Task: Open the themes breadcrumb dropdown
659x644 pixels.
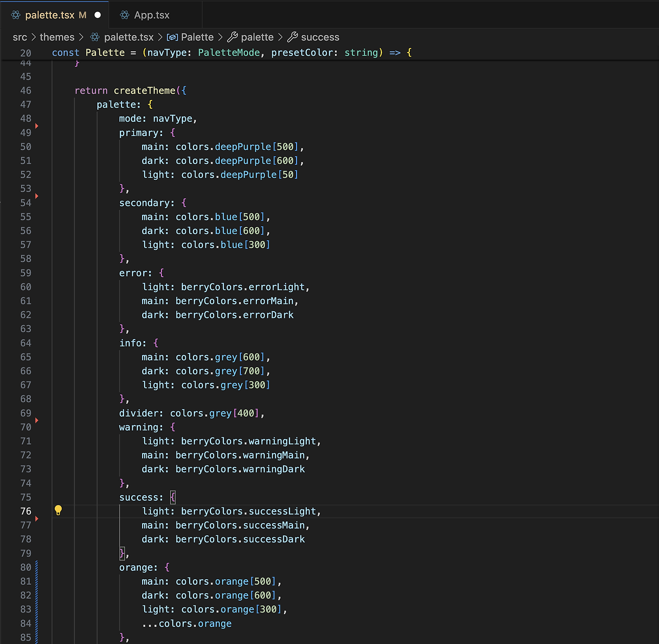Action: tap(57, 37)
